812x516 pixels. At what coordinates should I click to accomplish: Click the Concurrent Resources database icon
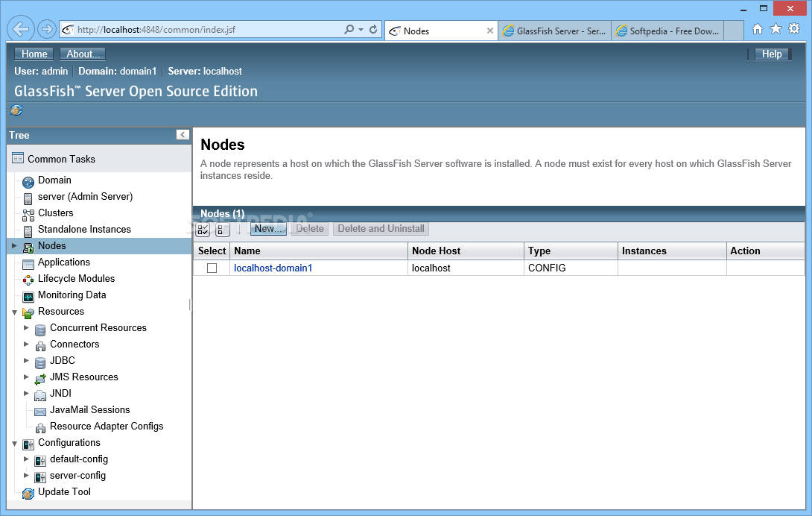[x=40, y=330]
